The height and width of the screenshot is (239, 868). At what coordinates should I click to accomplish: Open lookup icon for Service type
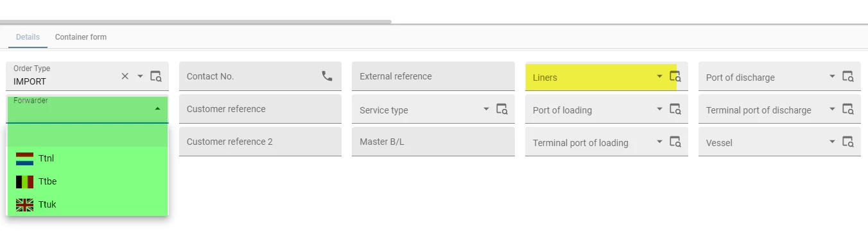pos(502,109)
